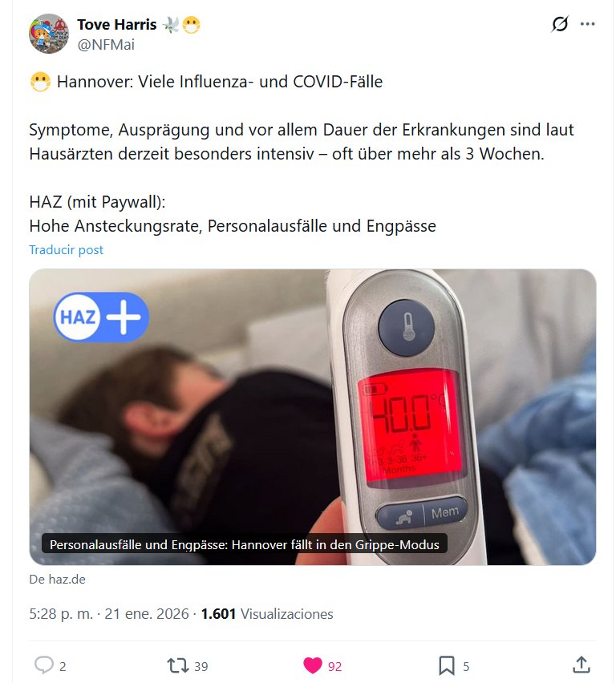Toggle the bookmark icon
The height and width of the screenshot is (683, 616).
point(447,665)
